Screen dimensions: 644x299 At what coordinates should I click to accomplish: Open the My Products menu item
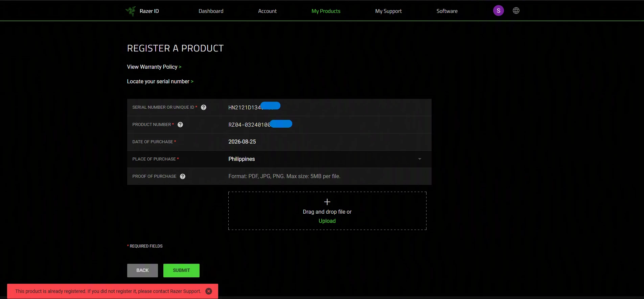coord(326,11)
